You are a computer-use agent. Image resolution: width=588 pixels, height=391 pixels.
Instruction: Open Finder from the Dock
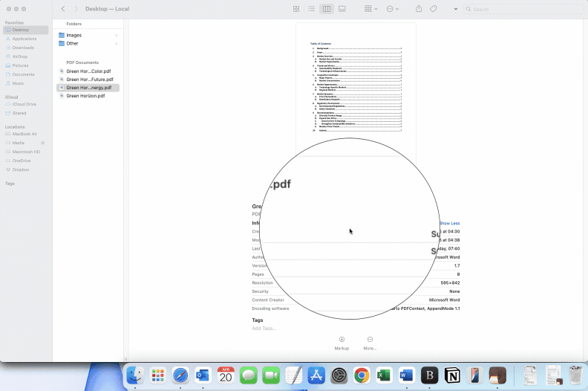pyautogui.click(x=135, y=375)
